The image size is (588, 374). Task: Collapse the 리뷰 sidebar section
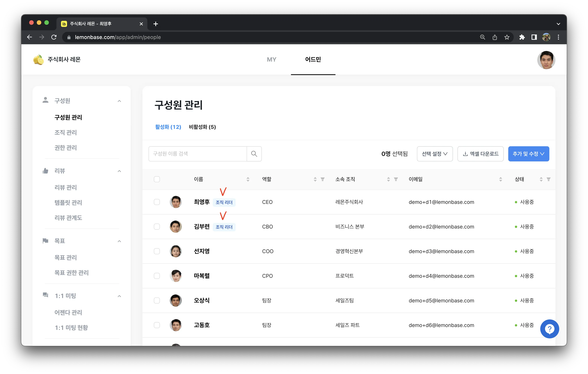point(119,171)
